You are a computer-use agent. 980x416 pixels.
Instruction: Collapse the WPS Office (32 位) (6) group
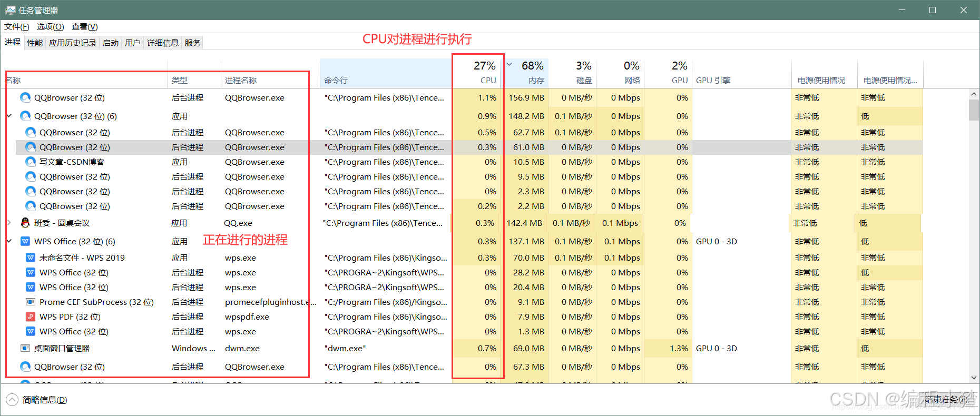[9, 241]
